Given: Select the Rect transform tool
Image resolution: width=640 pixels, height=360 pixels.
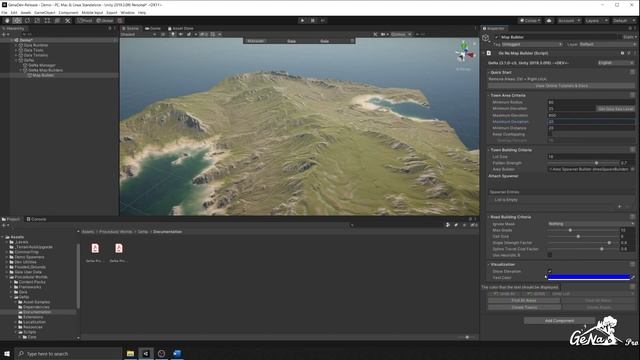Looking at the screenshot, I should [x=47, y=20].
